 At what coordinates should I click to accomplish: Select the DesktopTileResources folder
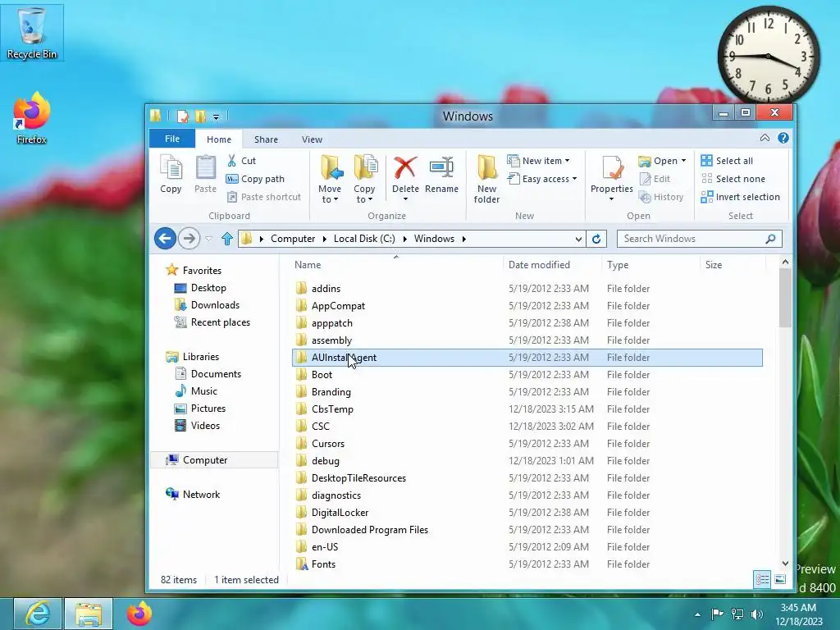527,478
